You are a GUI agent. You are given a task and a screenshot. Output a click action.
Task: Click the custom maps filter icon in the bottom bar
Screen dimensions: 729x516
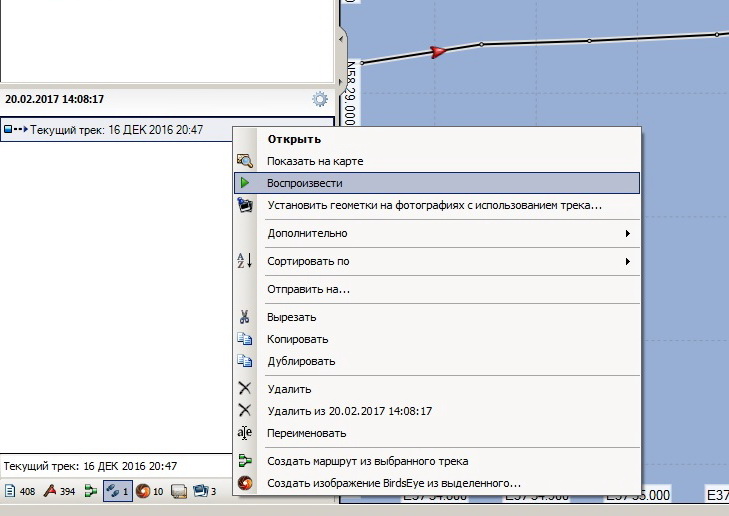[x=179, y=491]
